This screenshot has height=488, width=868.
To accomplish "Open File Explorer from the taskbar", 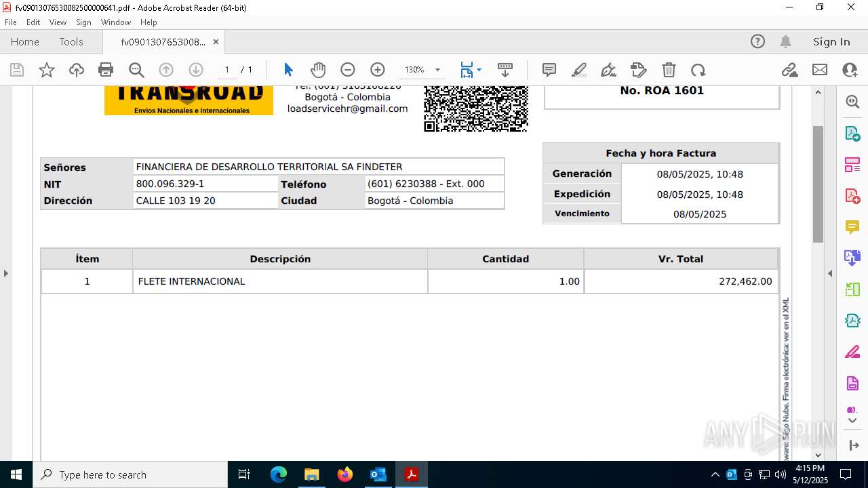I will 311,474.
